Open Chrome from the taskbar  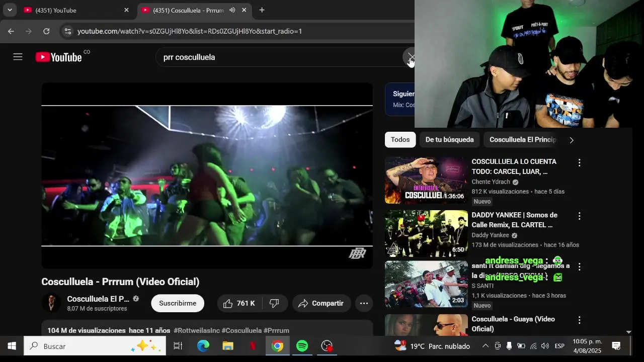pyautogui.click(x=278, y=346)
